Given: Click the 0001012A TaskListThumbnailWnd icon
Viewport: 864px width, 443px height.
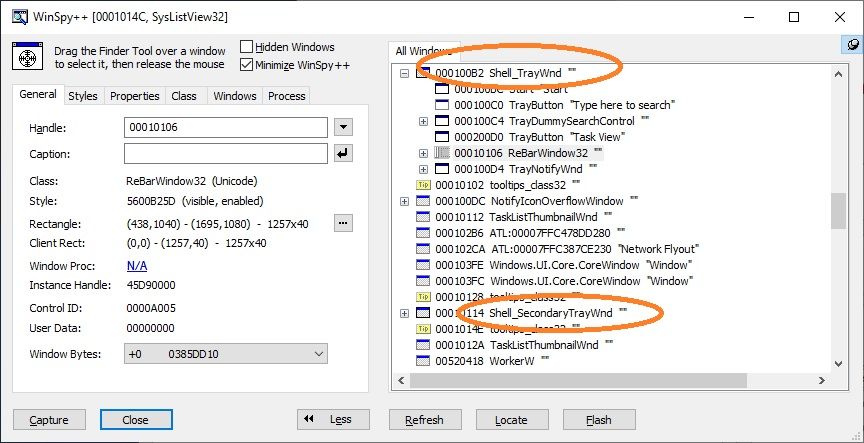Looking at the screenshot, I should (423, 345).
